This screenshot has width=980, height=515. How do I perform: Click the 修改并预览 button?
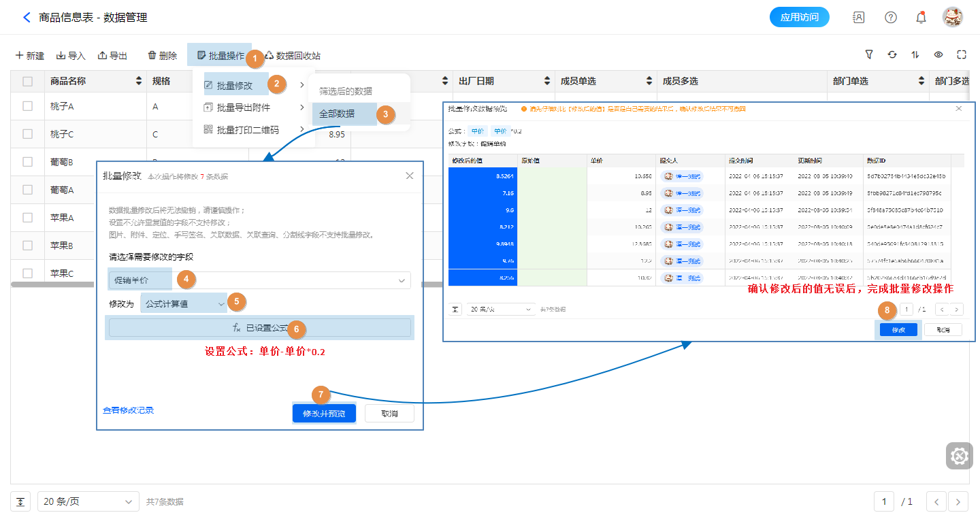coord(324,414)
